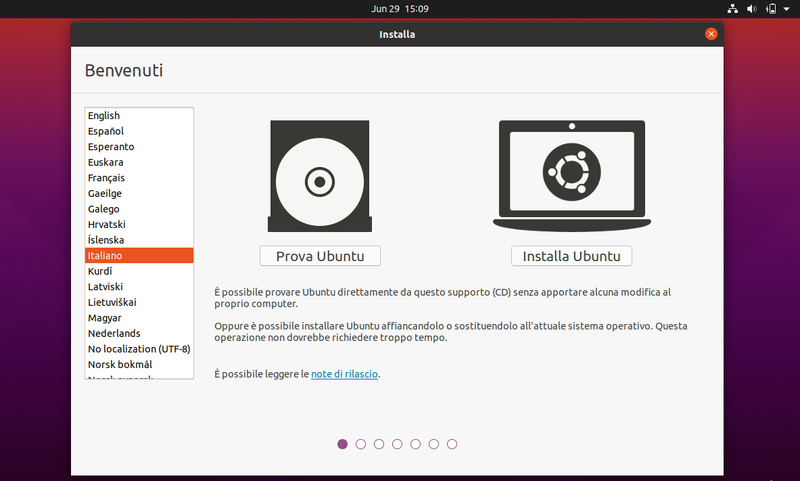Click the first filled progress dot
Image resolution: width=800 pixels, height=481 pixels.
(x=343, y=443)
